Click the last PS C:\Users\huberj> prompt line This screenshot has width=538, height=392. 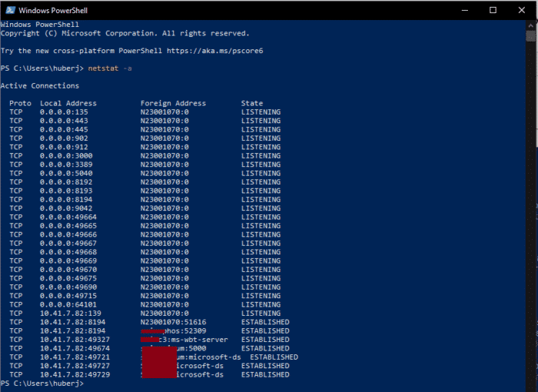pos(42,383)
